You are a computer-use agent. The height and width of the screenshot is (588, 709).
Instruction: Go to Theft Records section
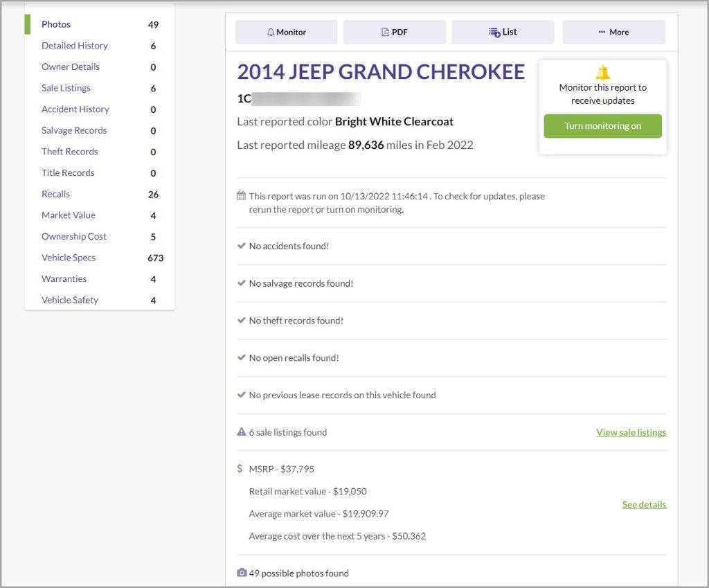[70, 152]
